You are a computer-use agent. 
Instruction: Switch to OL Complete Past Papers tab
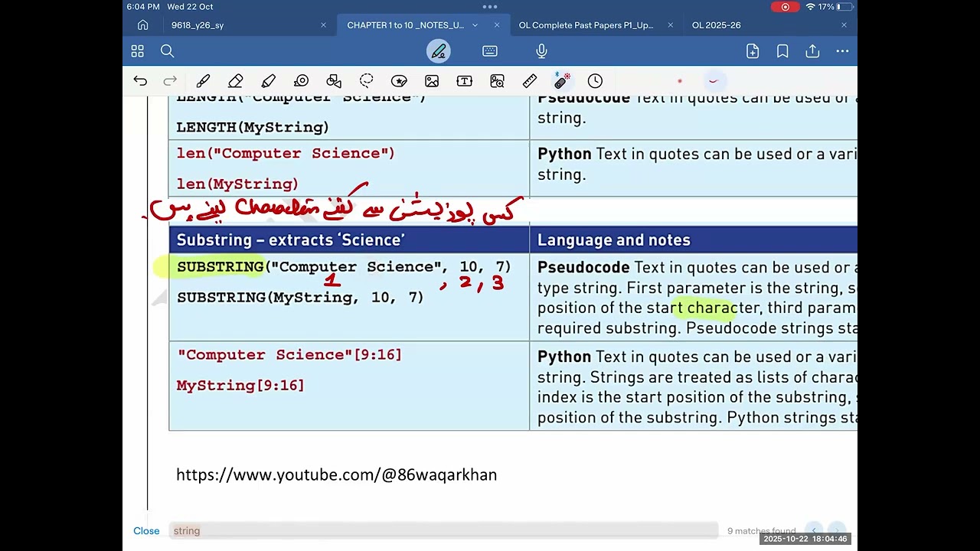(x=586, y=25)
